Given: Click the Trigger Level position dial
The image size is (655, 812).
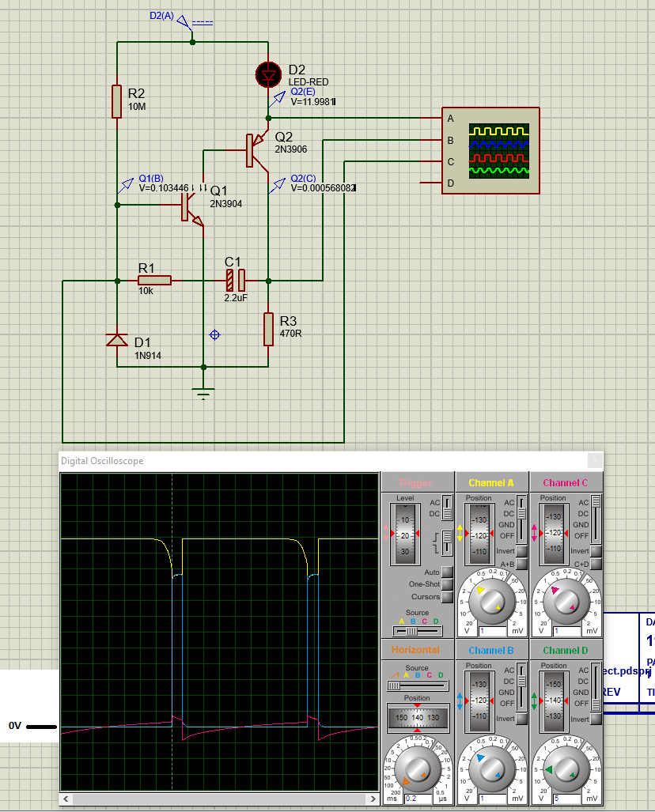Looking at the screenshot, I should (405, 534).
